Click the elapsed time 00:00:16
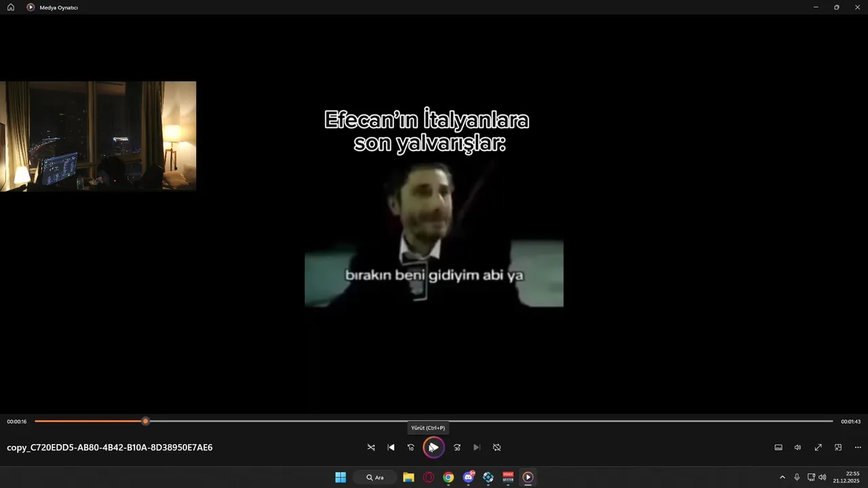Viewport: 868px width, 488px height. (x=17, y=422)
